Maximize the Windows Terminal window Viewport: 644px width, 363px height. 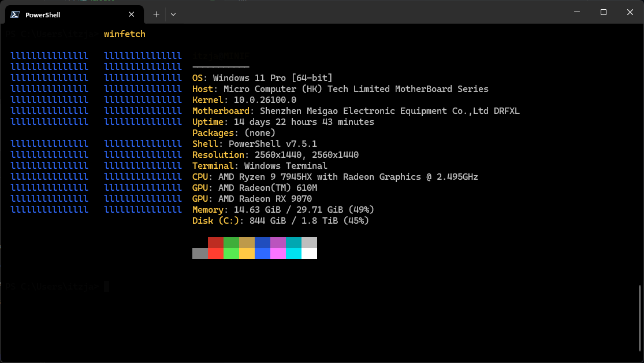point(603,12)
